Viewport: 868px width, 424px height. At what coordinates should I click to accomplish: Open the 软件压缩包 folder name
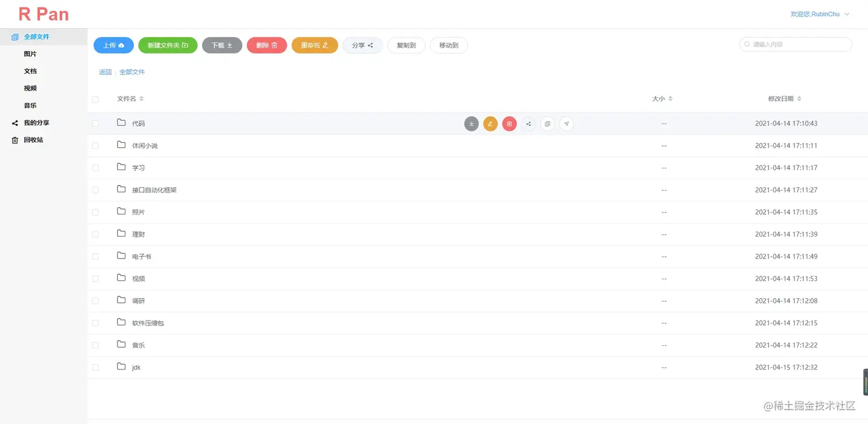click(x=148, y=323)
